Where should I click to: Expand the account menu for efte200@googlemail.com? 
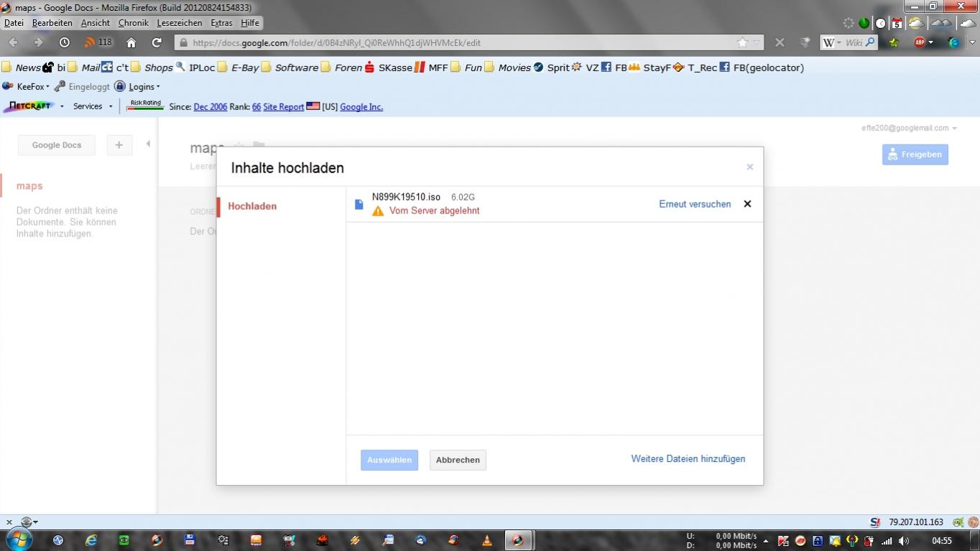point(954,129)
